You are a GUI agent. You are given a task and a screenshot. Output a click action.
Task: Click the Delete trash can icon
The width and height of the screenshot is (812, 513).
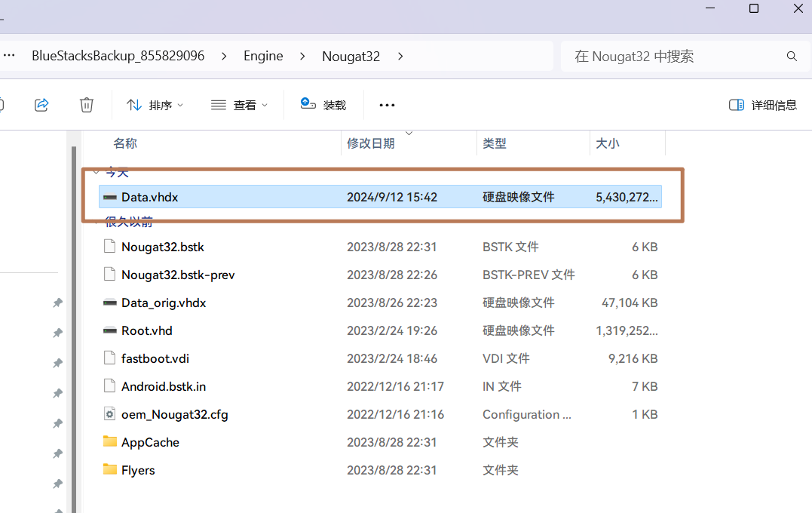87,105
